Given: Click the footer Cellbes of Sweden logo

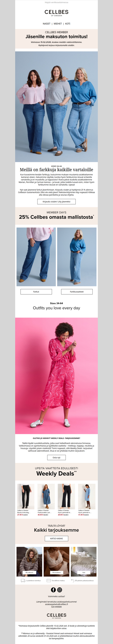Looking at the screenshot, I should coord(56,616).
